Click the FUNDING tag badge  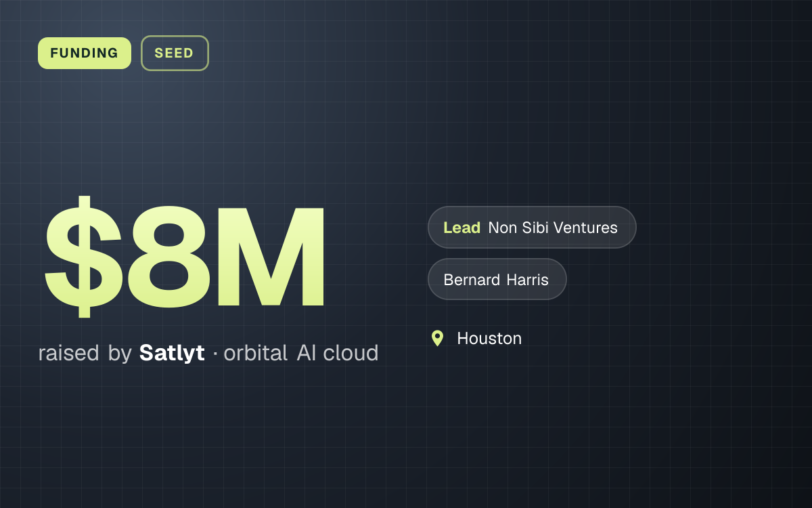[x=85, y=53]
